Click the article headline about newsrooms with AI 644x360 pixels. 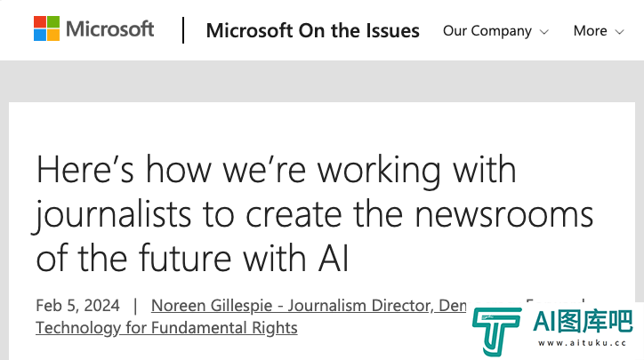tap(314, 214)
